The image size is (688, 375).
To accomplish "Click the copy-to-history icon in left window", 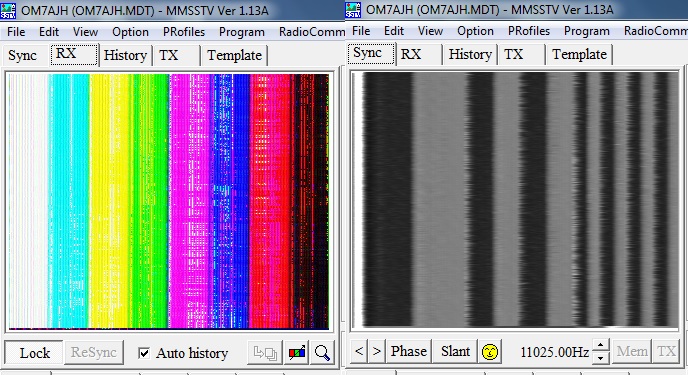I will point(265,353).
